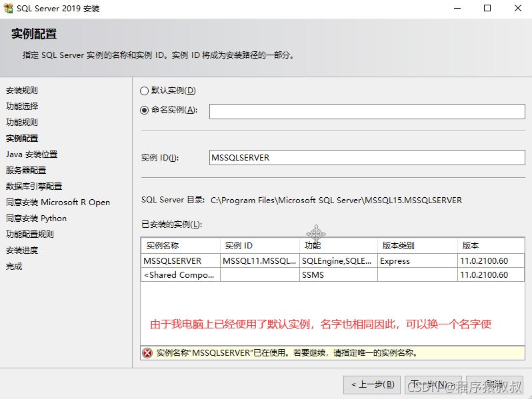Click the 版本 column header
Screen dimensions: 532x399
pos(491,245)
